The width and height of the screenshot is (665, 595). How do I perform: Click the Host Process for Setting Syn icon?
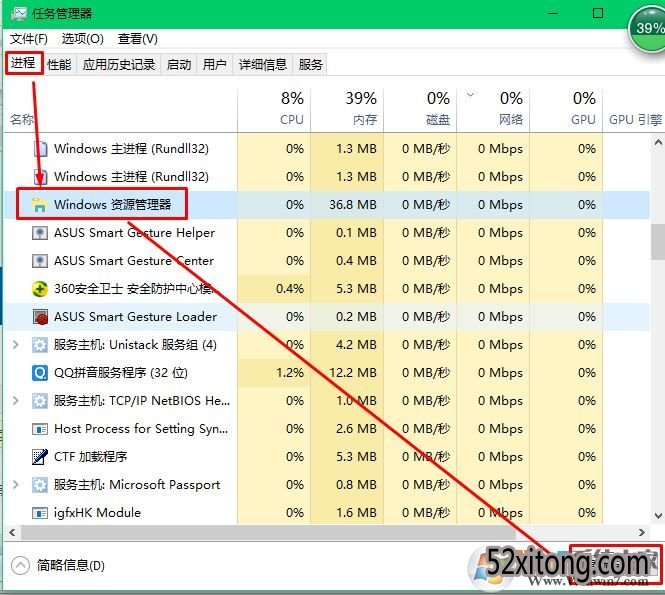coord(40,429)
